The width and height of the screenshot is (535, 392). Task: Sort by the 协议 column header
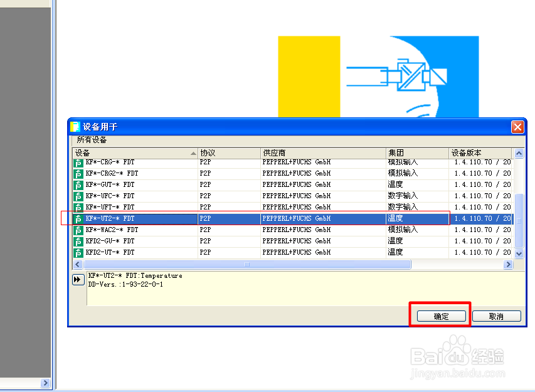coord(229,153)
